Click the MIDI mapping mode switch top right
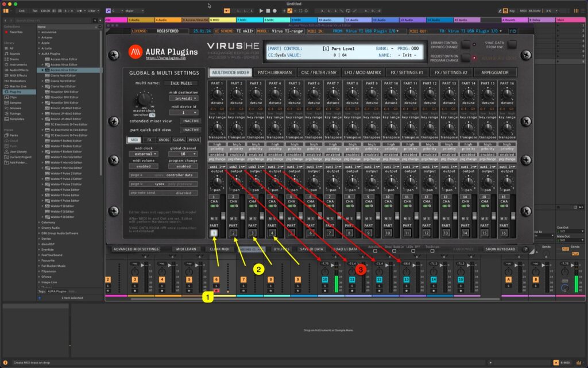 click(523, 10)
